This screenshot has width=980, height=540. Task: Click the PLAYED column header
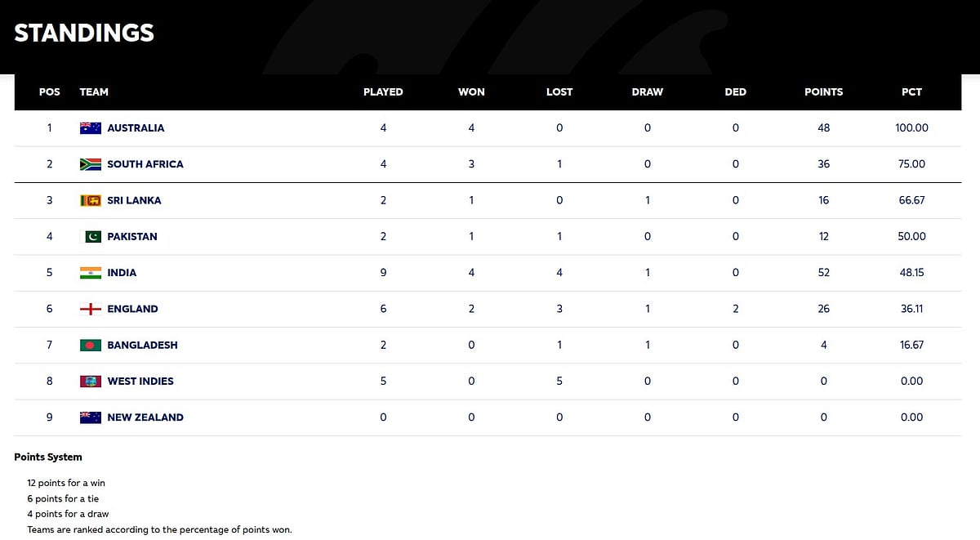[x=383, y=92]
